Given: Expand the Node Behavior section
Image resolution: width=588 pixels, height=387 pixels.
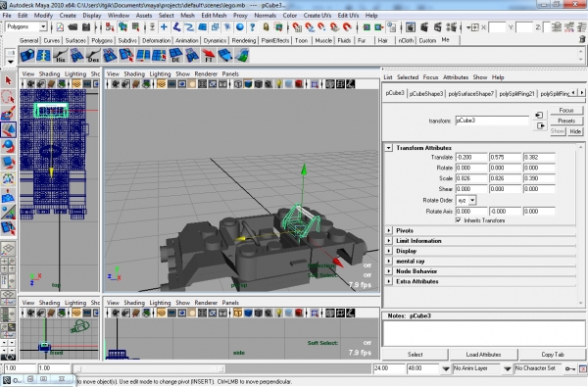Looking at the screenshot, I should [x=389, y=271].
